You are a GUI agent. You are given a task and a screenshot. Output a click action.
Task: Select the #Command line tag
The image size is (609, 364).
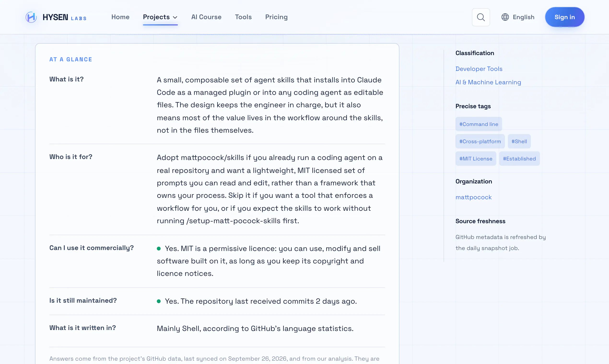click(x=478, y=124)
